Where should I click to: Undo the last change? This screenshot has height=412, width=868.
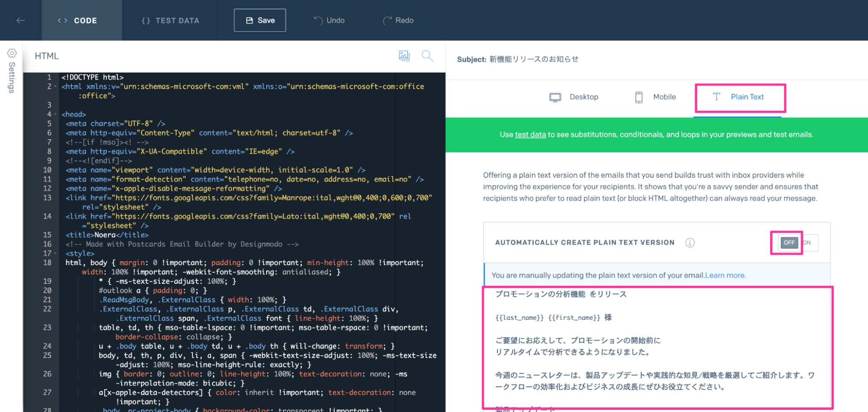(x=329, y=20)
